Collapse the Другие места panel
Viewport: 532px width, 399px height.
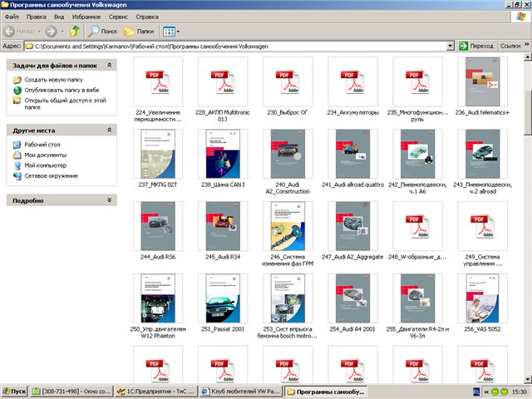109,130
